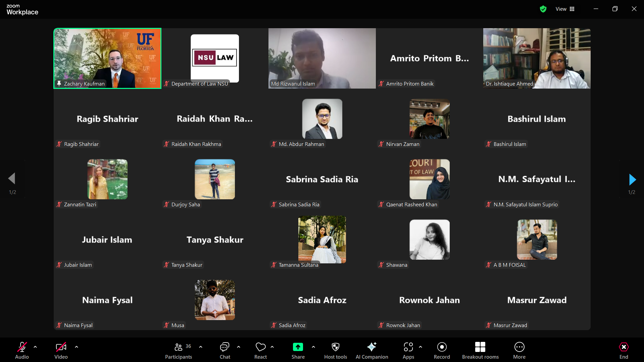Click the Sabrina Sadia Ria name label
Screen dimensions: 644x362
click(x=299, y=204)
